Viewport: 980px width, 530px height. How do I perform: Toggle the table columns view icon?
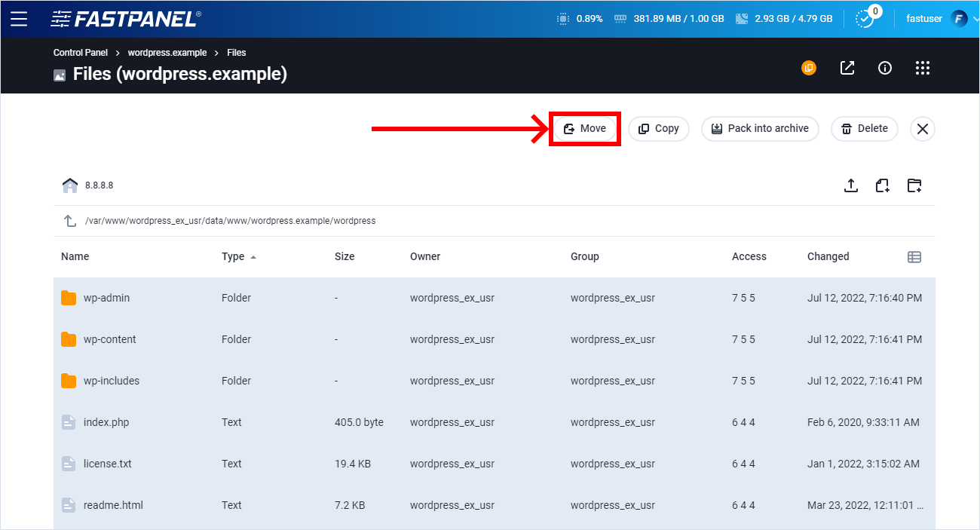[x=914, y=257]
